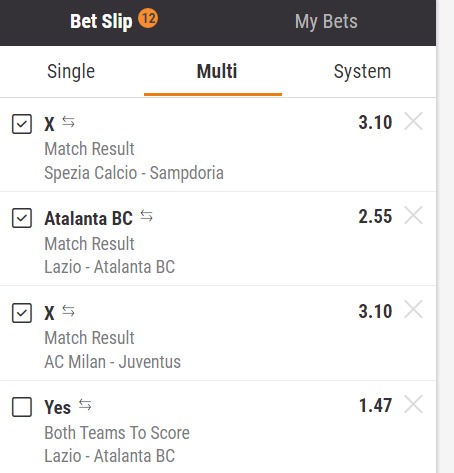Delete the AC Milan - Juventus bet
Viewport: 454px width, 473px height.
point(413,310)
